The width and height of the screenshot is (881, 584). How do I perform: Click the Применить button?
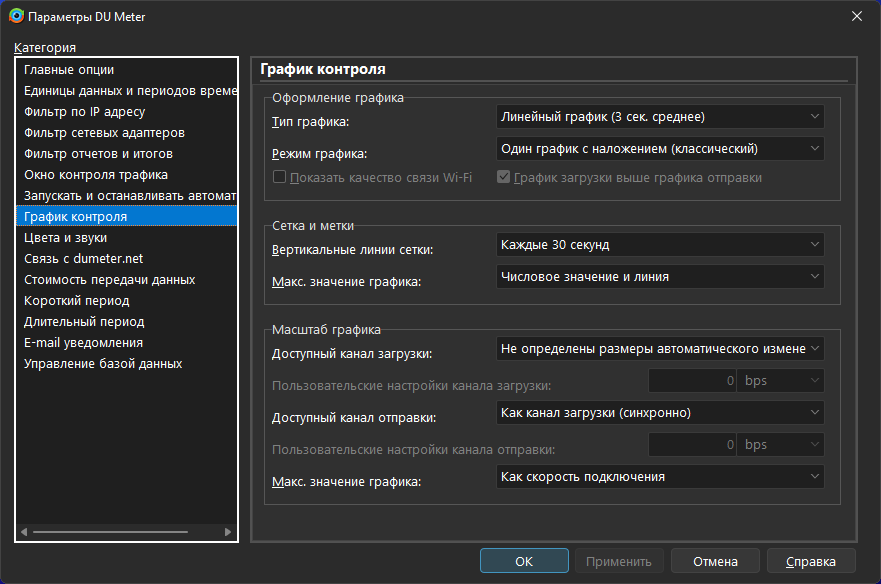tap(619, 561)
